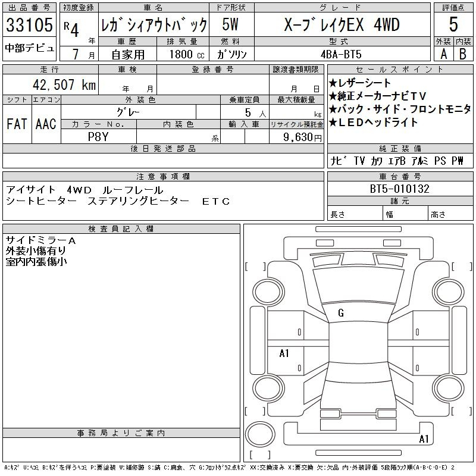Screen dimensions: 476x476
Task: Click the interior grade B cell
Action: click(463, 54)
